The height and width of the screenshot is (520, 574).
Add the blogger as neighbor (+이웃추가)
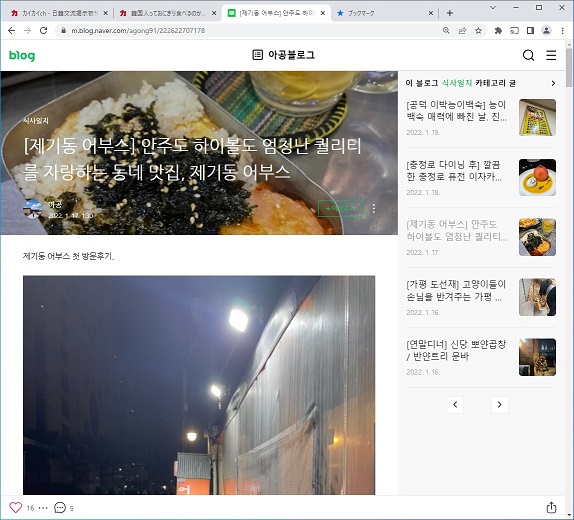click(341, 208)
